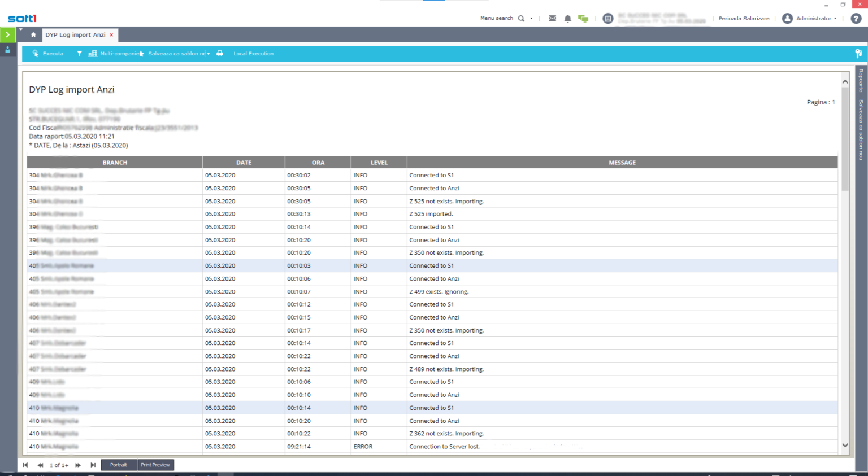Click the search magnifier icon

point(521,18)
